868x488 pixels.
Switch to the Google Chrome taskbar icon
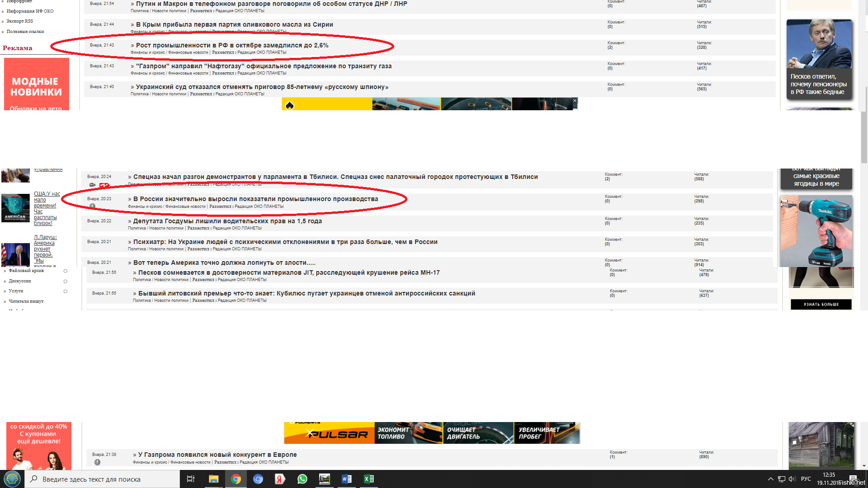click(236, 479)
